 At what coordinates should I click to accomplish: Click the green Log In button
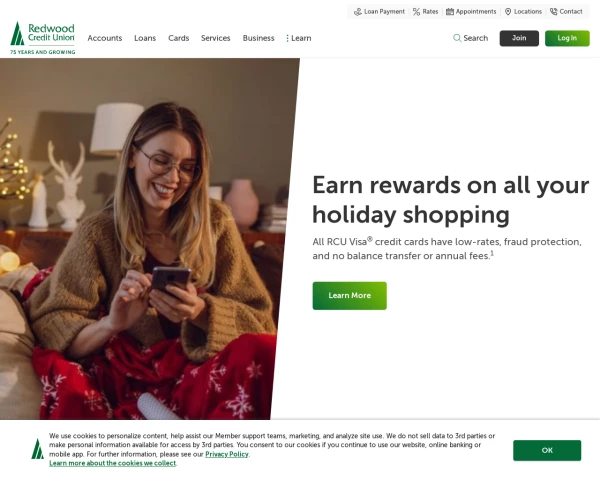tap(567, 38)
